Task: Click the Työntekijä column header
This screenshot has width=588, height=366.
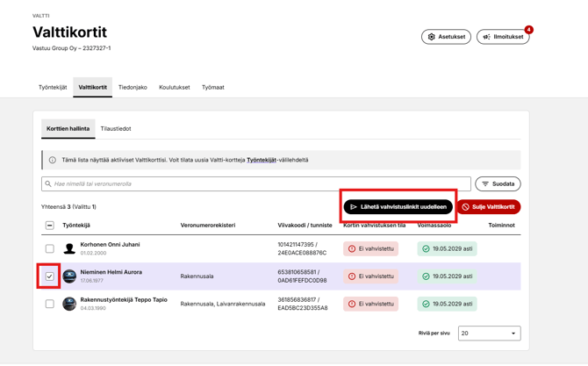Action: [76, 226]
